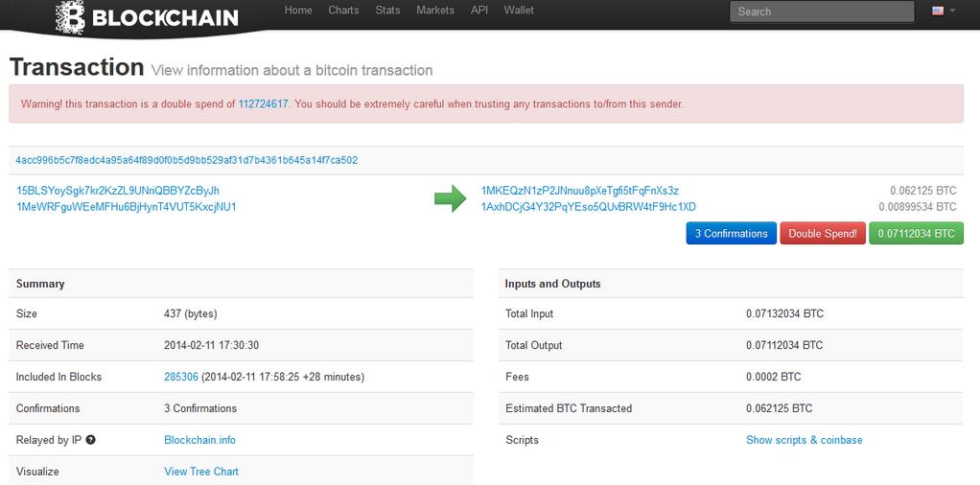The image size is (980, 485).
Task: Open the Wallet menu item
Action: [x=519, y=10]
